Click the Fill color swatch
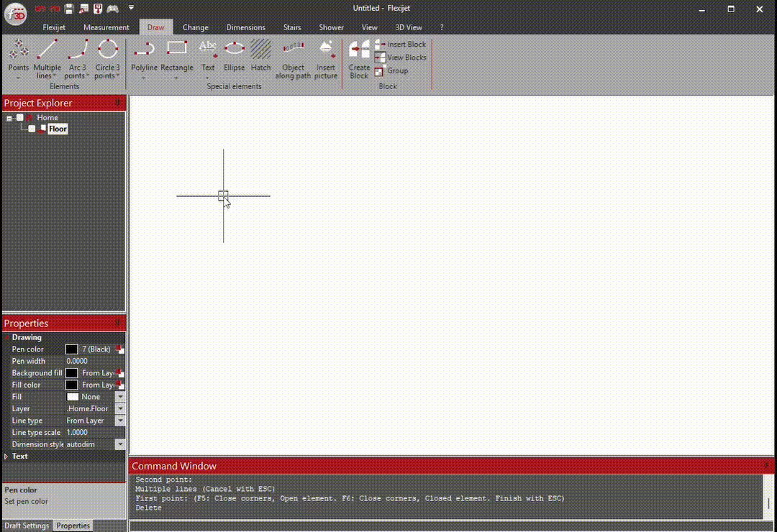Screen dimensions: 777x532 pos(71,385)
